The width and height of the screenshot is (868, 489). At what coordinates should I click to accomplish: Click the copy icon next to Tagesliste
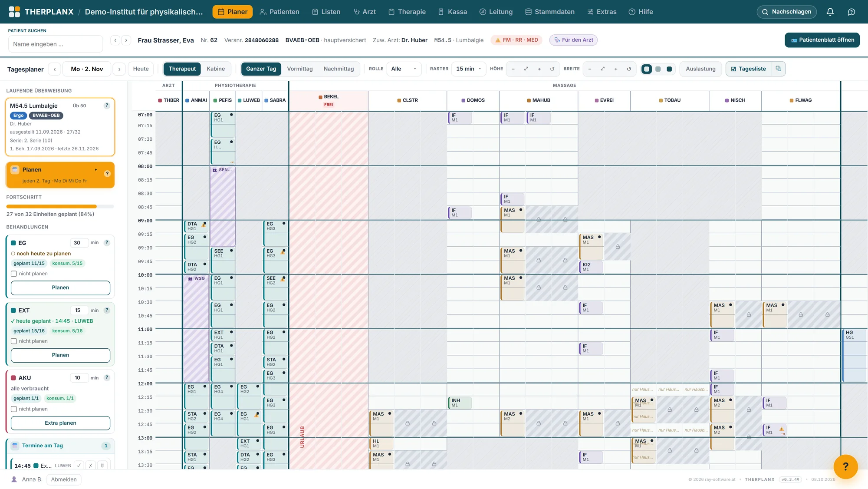778,69
